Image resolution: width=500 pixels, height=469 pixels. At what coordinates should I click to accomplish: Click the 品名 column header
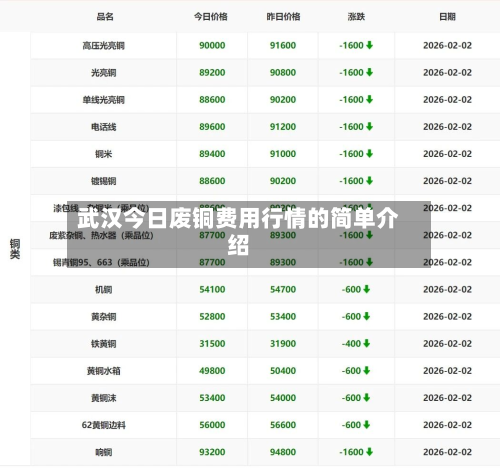105,17
